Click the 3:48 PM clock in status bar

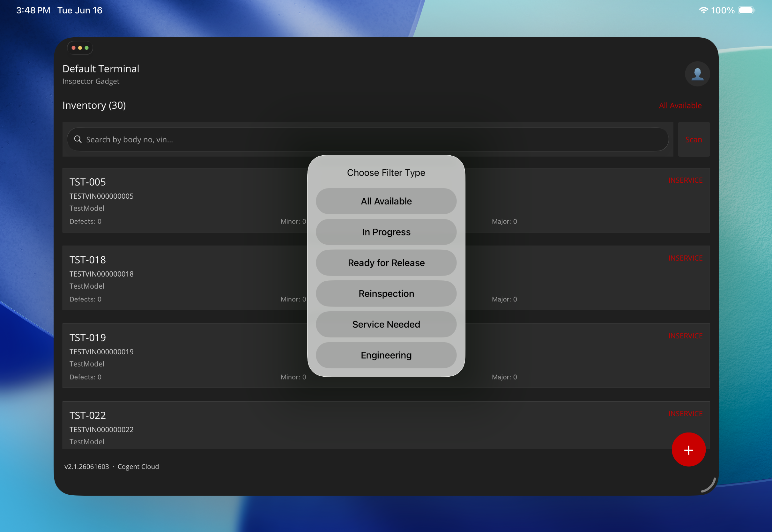tap(33, 10)
